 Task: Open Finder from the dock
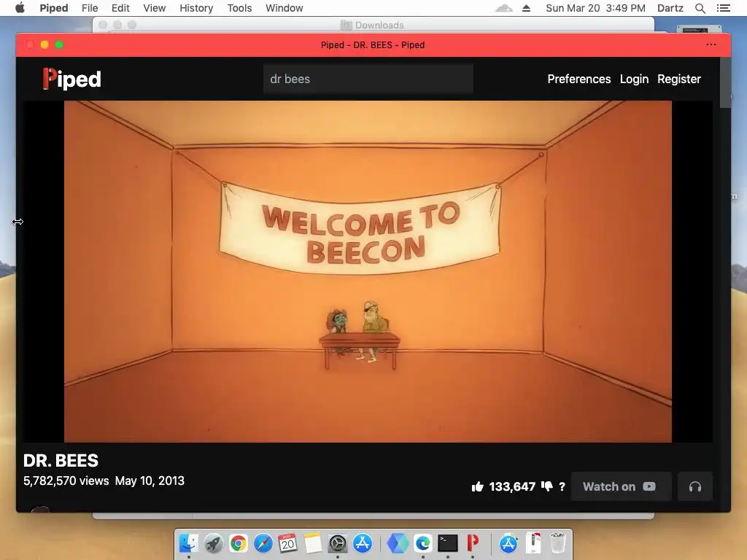coord(189,542)
